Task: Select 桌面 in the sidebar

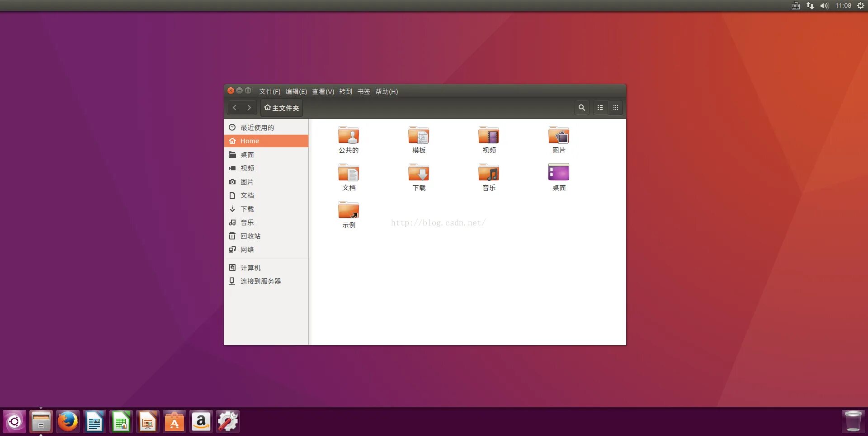Action: coord(266,155)
